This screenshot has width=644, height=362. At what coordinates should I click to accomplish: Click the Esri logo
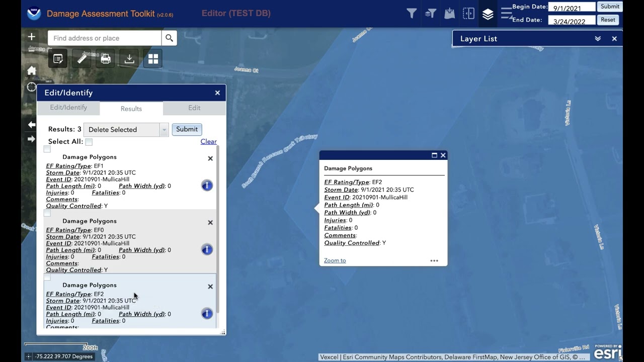(608, 353)
